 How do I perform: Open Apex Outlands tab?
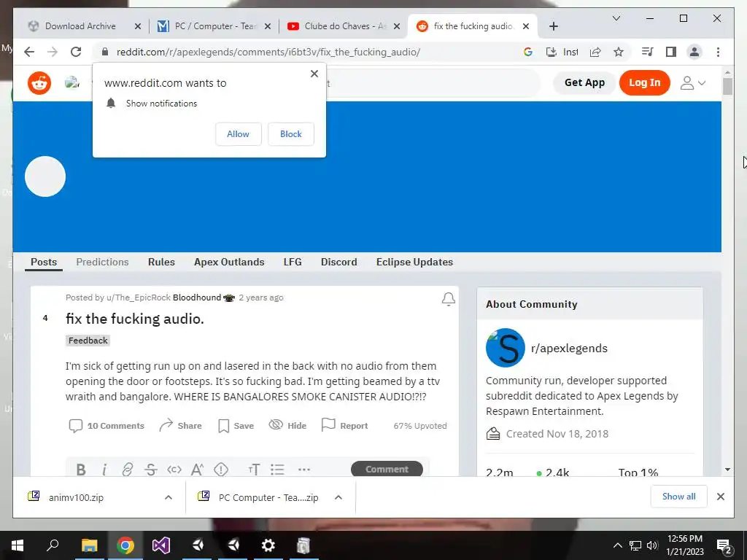(229, 262)
